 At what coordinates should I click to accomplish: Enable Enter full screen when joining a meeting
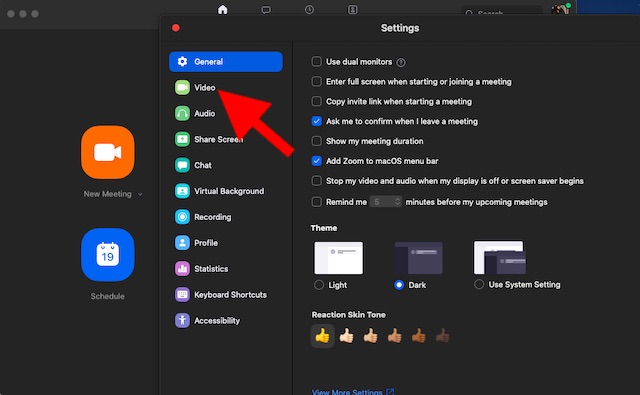click(316, 82)
